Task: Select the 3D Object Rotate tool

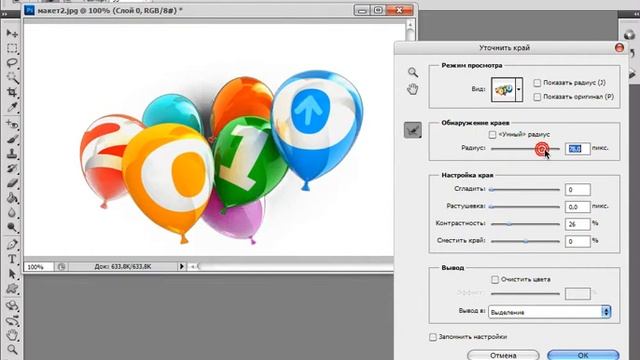Action: (12, 305)
